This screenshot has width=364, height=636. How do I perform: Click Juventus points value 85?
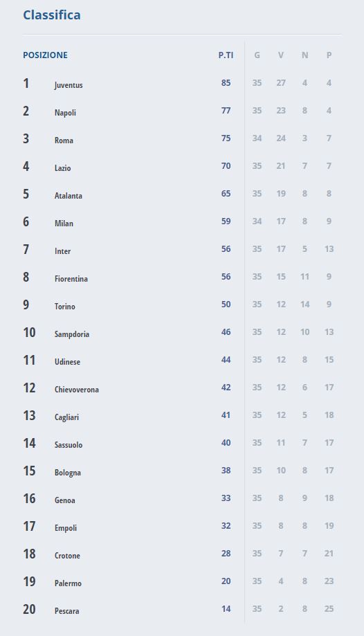[226, 83]
